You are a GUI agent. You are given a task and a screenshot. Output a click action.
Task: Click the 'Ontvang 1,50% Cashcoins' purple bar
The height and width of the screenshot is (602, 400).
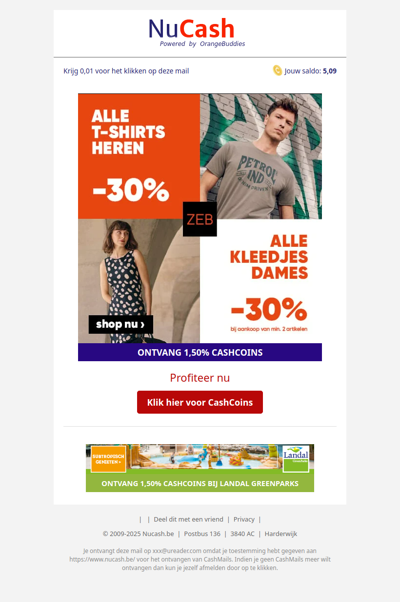[200, 352]
